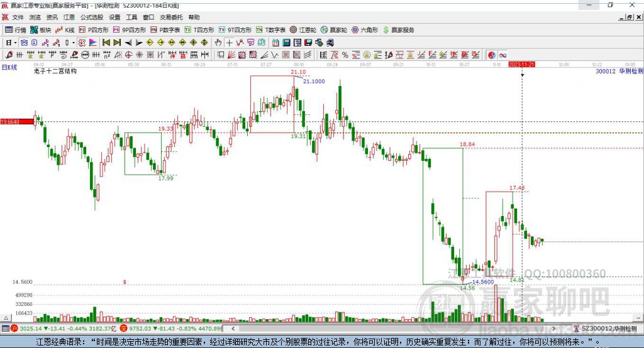
Task: Click the 19.6648 red price label
Action: click(x=17, y=121)
